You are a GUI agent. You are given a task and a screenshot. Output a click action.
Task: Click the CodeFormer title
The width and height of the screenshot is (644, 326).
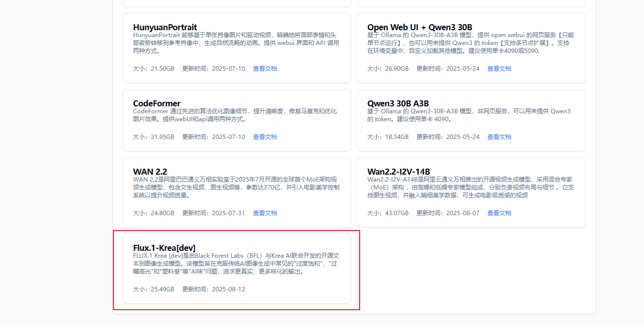pos(157,103)
